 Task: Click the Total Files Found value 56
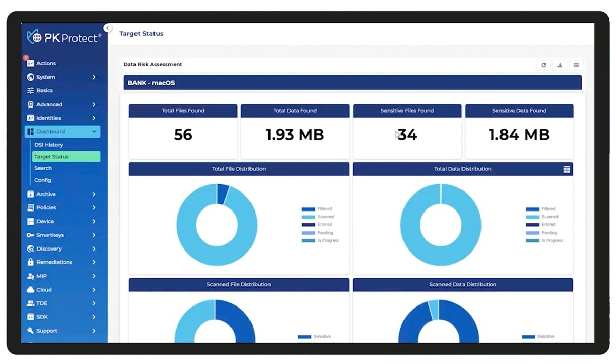pyautogui.click(x=183, y=135)
